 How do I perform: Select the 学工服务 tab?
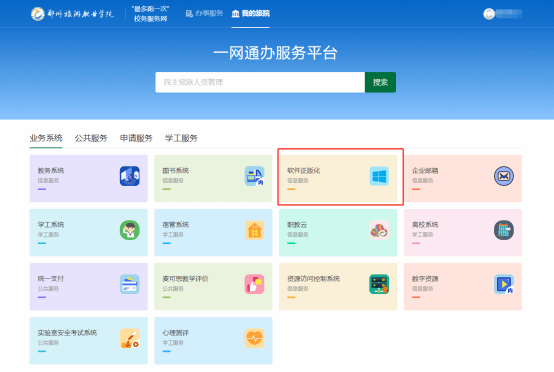coord(181,138)
